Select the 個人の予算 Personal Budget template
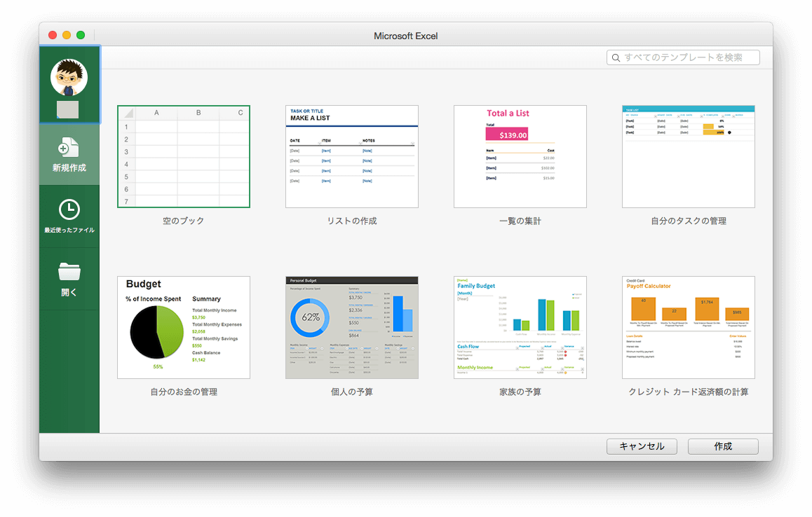Screen dimensions: 812x517 [351, 327]
